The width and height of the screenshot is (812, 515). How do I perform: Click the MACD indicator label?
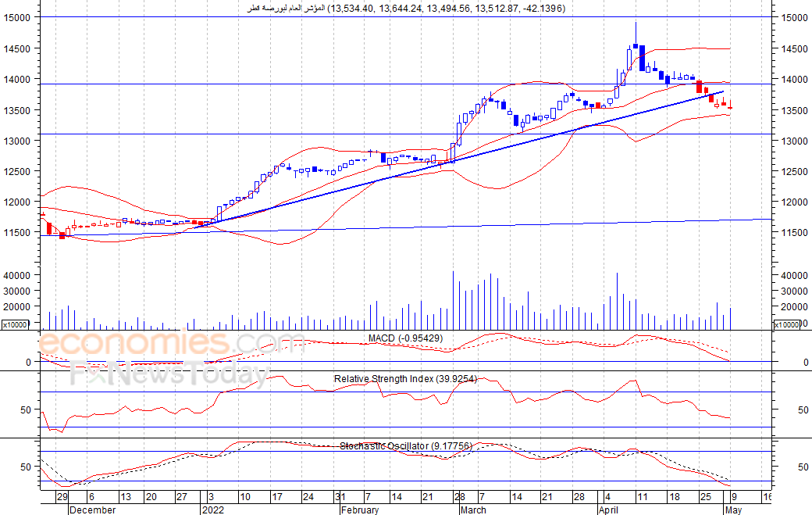tap(405, 338)
